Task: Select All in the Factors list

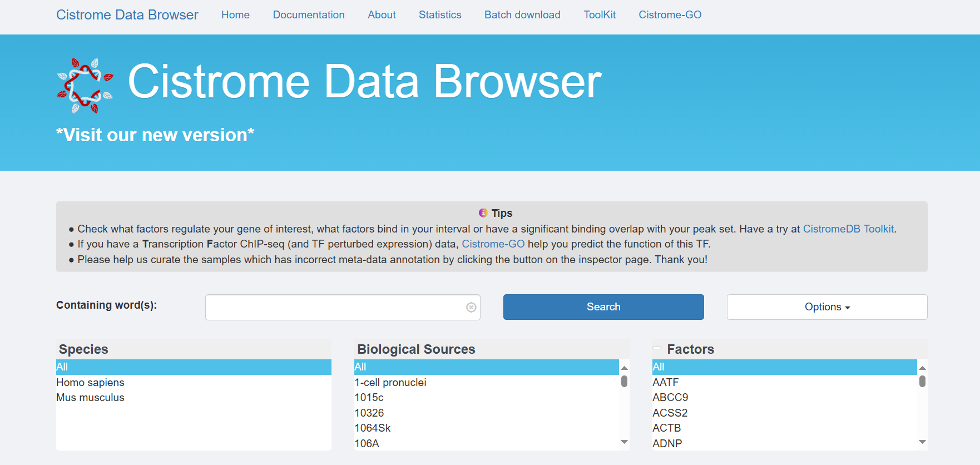Action: (x=785, y=367)
